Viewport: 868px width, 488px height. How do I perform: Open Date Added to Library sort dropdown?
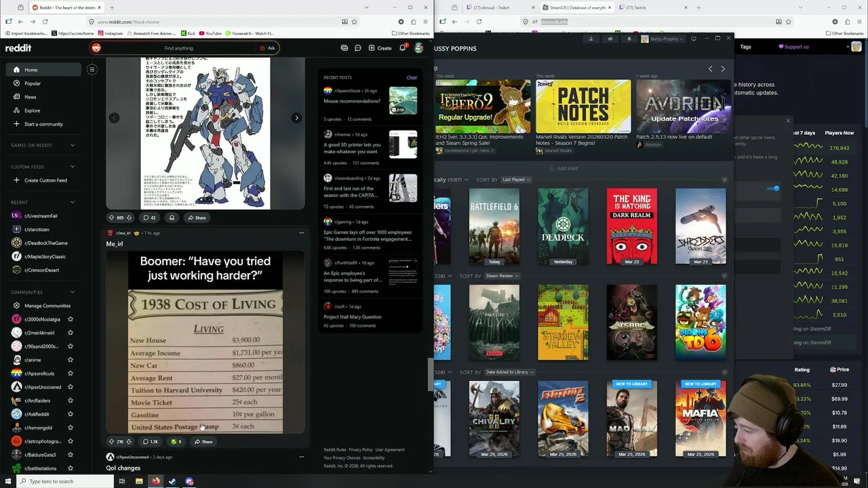tap(510, 372)
